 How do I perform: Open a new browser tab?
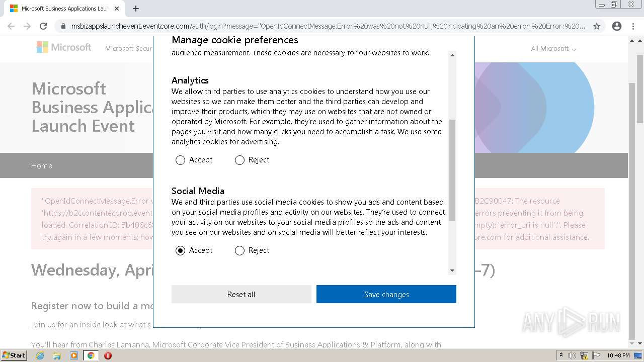(x=136, y=9)
